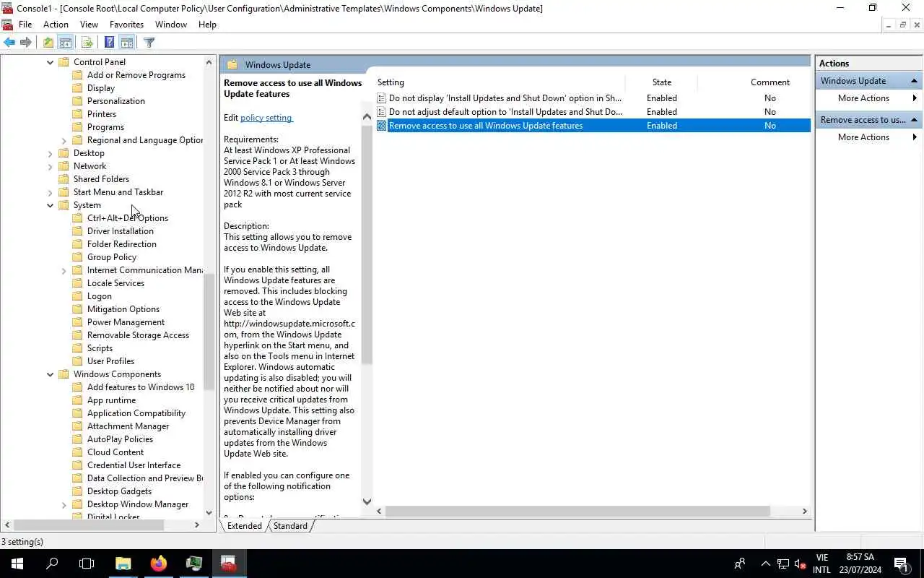Image resolution: width=924 pixels, height=578 pixels.
Task: Click the policy icon for 'Do not adjust default option'
Action: 382,112
